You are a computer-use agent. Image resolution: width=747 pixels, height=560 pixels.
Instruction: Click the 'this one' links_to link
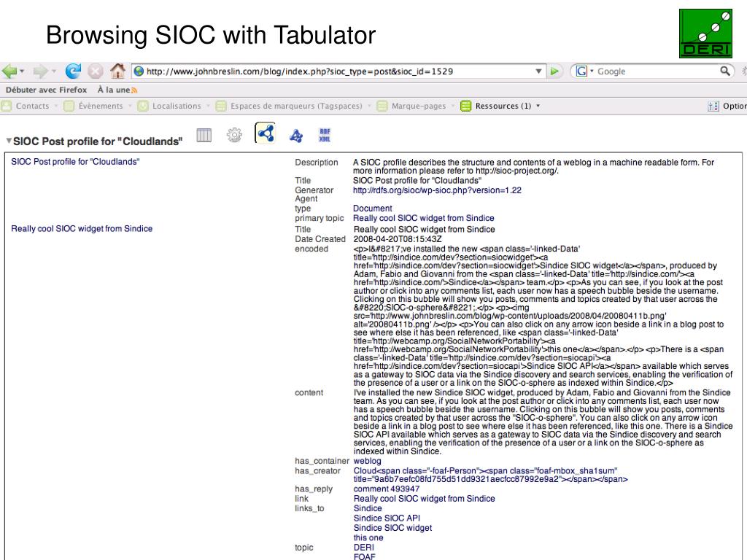click(x=368, y=537)
